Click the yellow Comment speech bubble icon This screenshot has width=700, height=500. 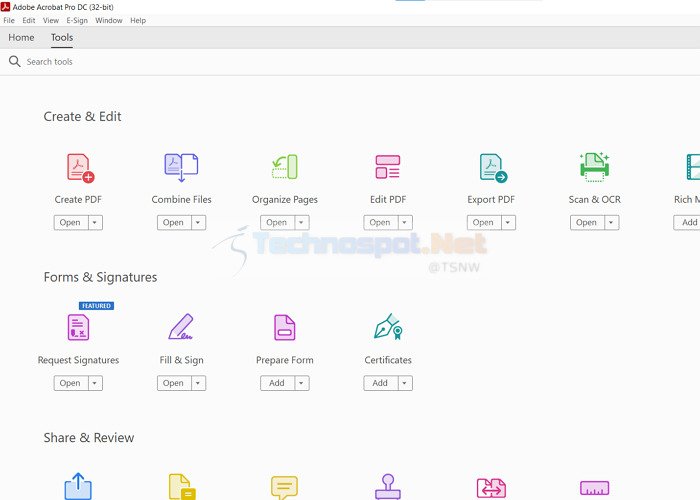(284, 488)
